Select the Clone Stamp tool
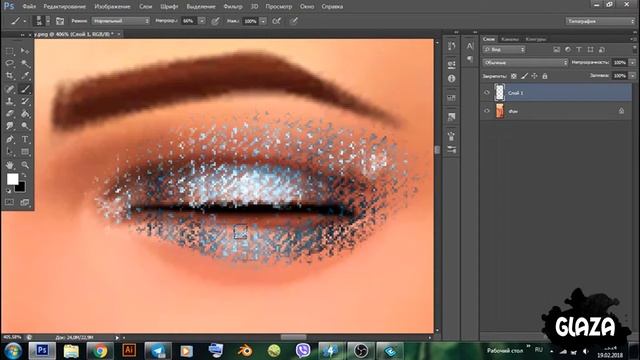 (x=9, y=102)
